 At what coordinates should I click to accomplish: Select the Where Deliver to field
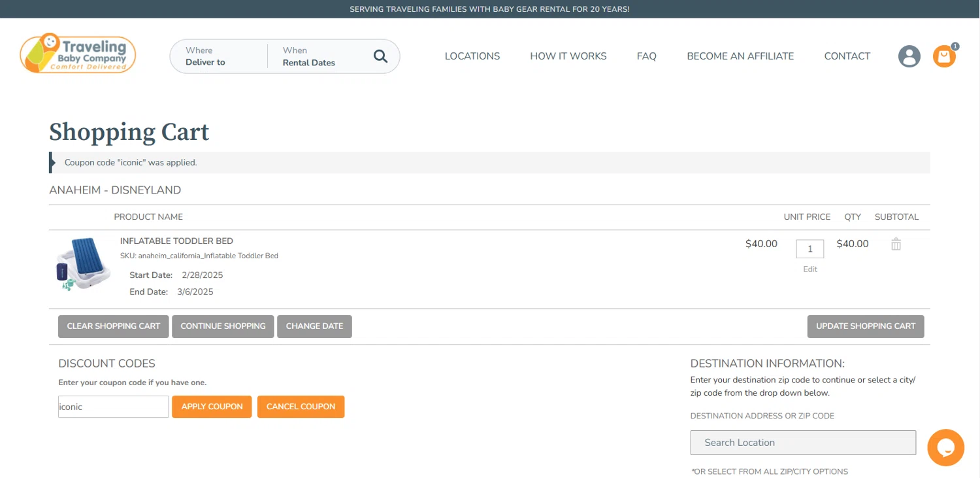pyautogui.click(x=219, y=56)
